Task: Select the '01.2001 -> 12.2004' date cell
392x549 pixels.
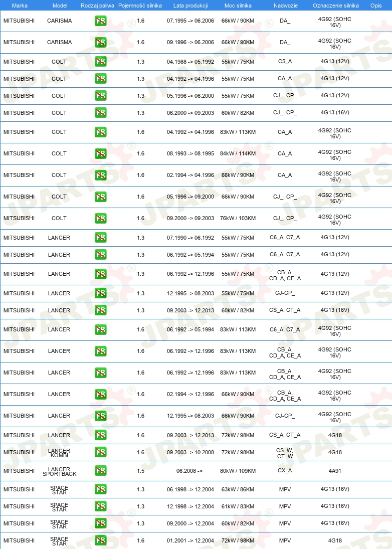Action: (190, 540)
